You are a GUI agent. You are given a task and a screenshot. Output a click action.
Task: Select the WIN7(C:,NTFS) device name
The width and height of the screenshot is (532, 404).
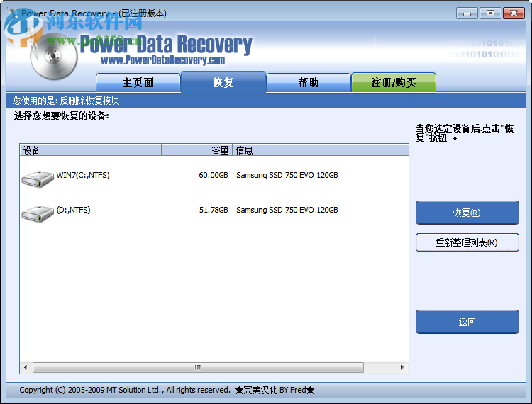coord(83,175)
